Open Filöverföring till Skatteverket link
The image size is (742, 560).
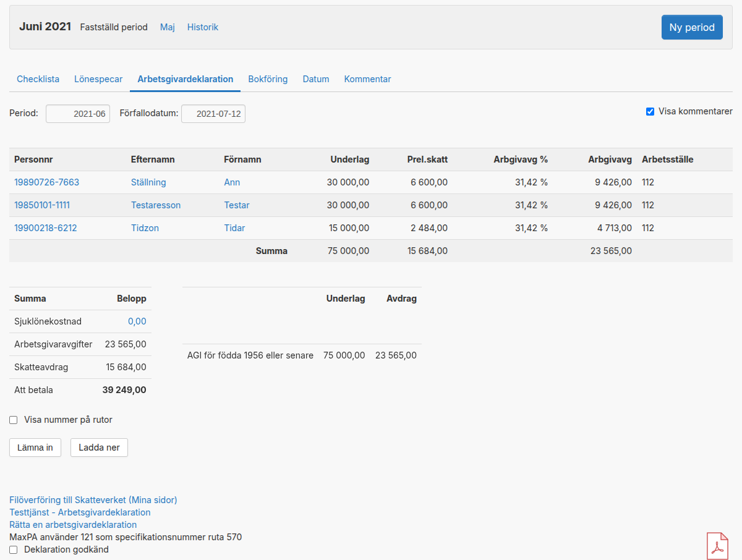(x=93, y=500)
